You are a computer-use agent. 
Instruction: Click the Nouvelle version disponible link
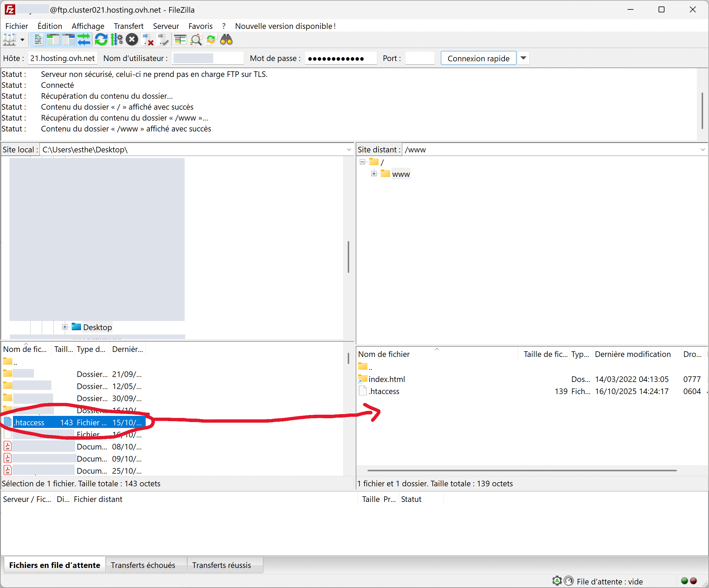(285, 26)
